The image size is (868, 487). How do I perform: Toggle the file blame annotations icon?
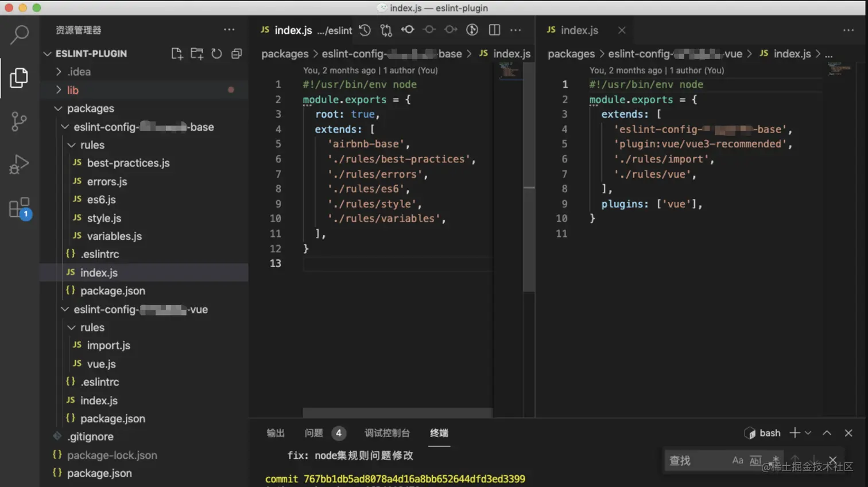point(472,30)
